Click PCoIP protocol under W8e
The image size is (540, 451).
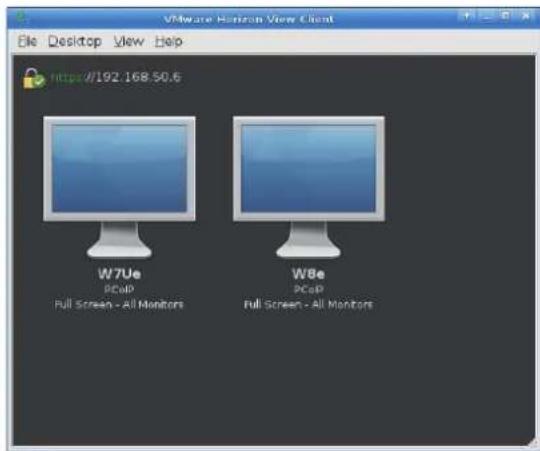click(x=309, y=290)
